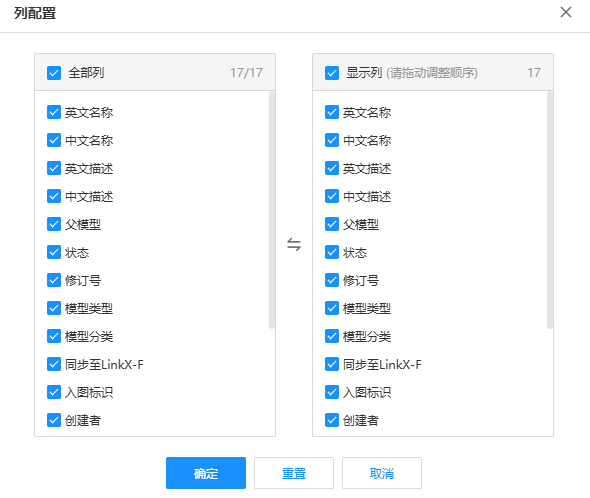590x498 pixels.
Task: Uncheck 同步至LinkX-F in the 全部列 list
Action: pyautogui.click(x=54, y=364)
